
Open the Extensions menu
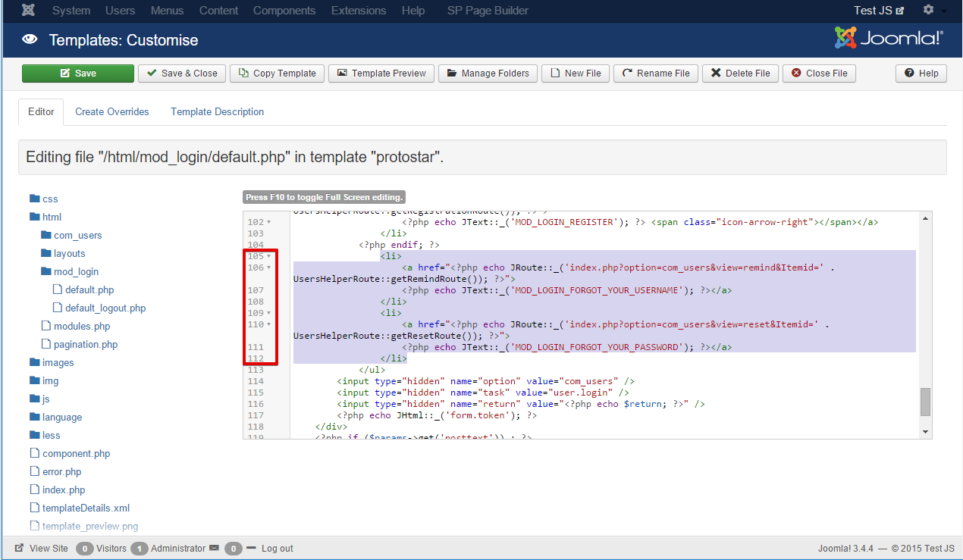point(358,10)
